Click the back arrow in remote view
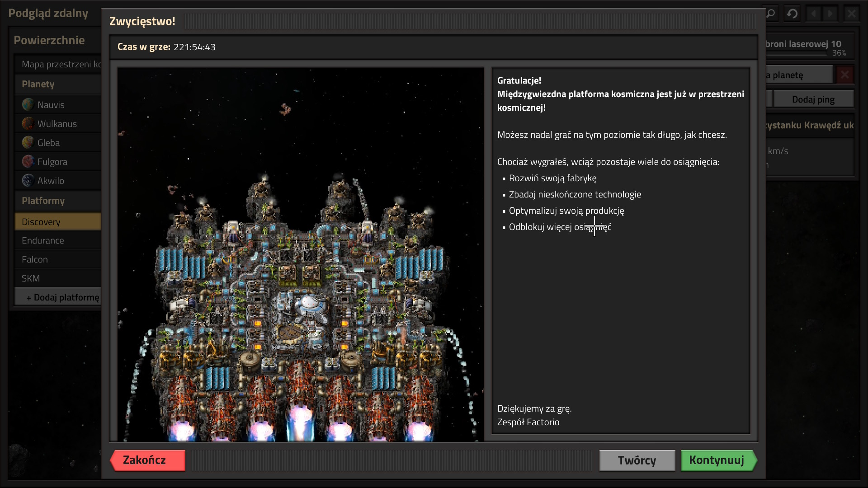 pyautogui.click(x=814, y=14)
